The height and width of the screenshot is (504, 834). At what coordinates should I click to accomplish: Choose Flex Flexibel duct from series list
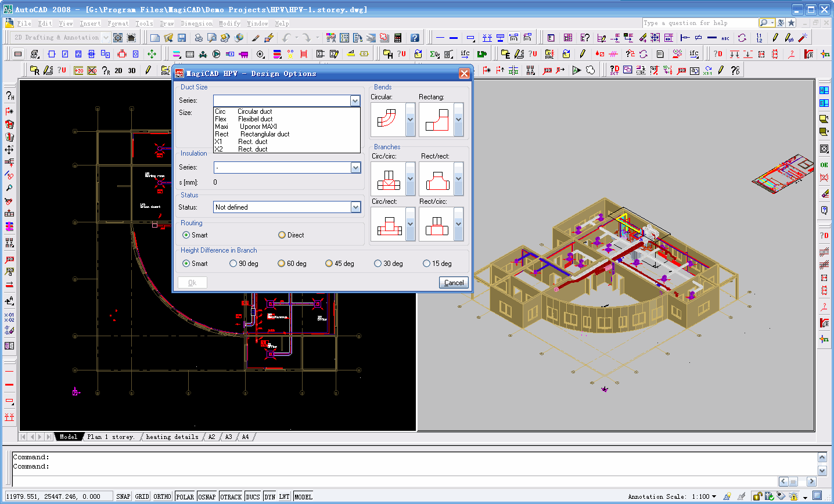pyautogui.click(x=287, y=119)
